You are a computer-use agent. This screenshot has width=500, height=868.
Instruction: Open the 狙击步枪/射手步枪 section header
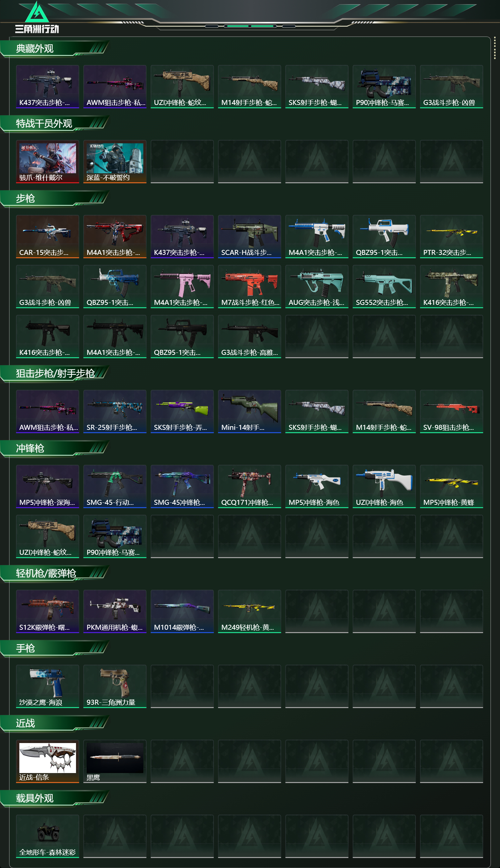55,374
